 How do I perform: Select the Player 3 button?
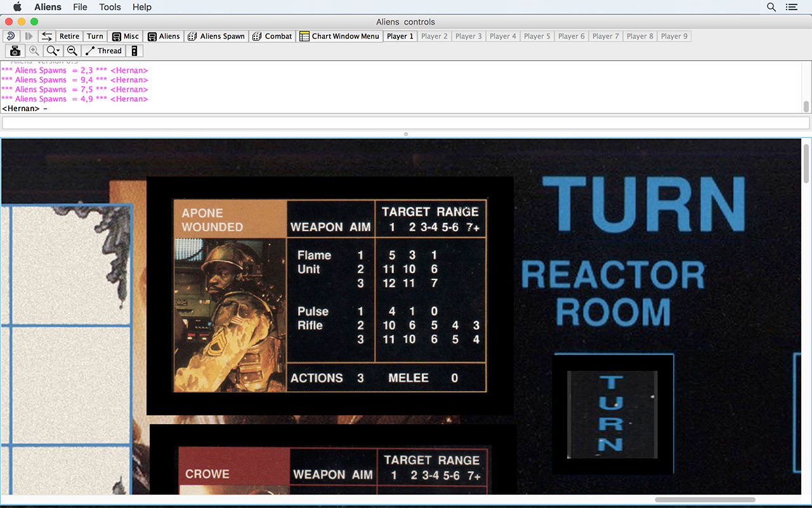tap(469, 36)
